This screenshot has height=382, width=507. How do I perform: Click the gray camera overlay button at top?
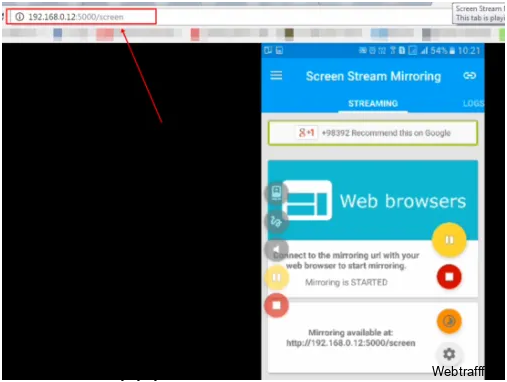[276, 193]
